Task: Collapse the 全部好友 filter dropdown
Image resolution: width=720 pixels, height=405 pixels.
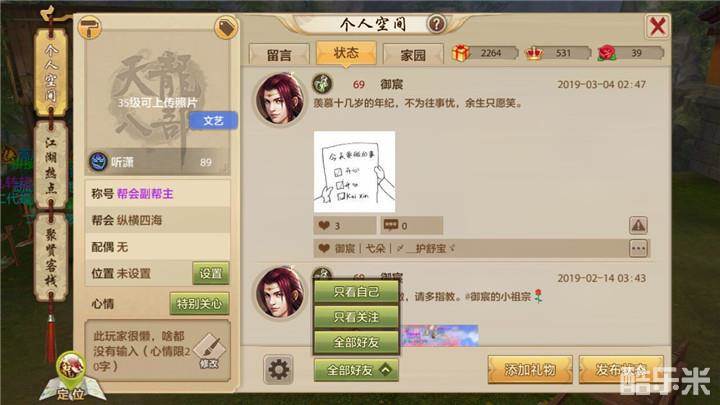Action: click(356, 370)
